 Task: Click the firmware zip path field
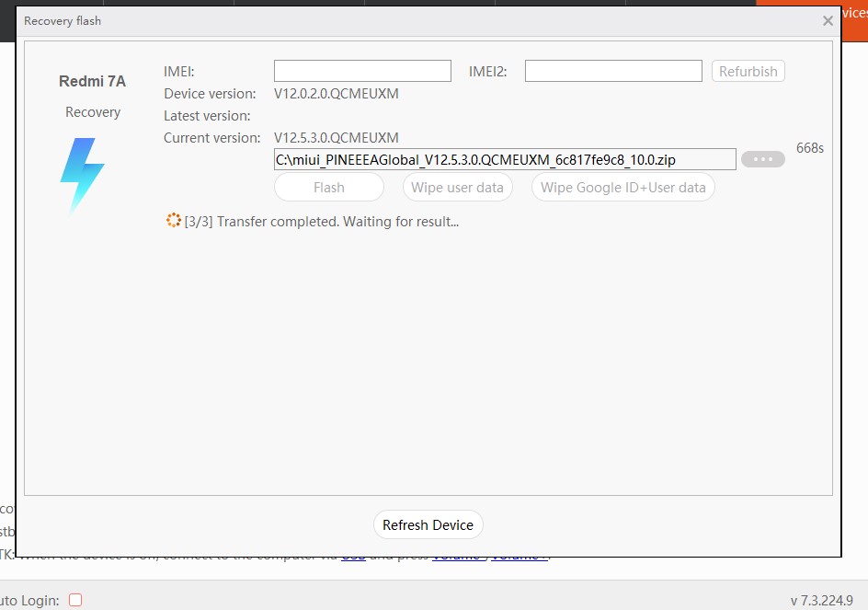click(x=505, y=159)
